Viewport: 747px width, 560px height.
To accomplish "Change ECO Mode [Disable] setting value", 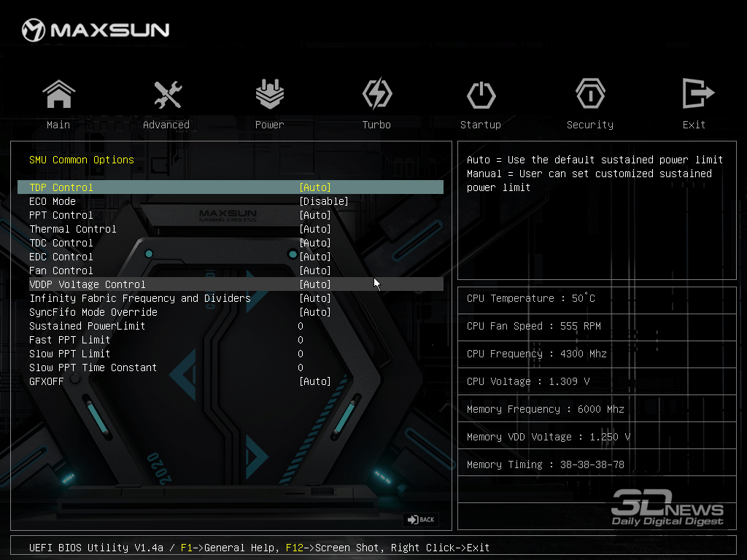I will pyautogui.click(x=324, y=201).
